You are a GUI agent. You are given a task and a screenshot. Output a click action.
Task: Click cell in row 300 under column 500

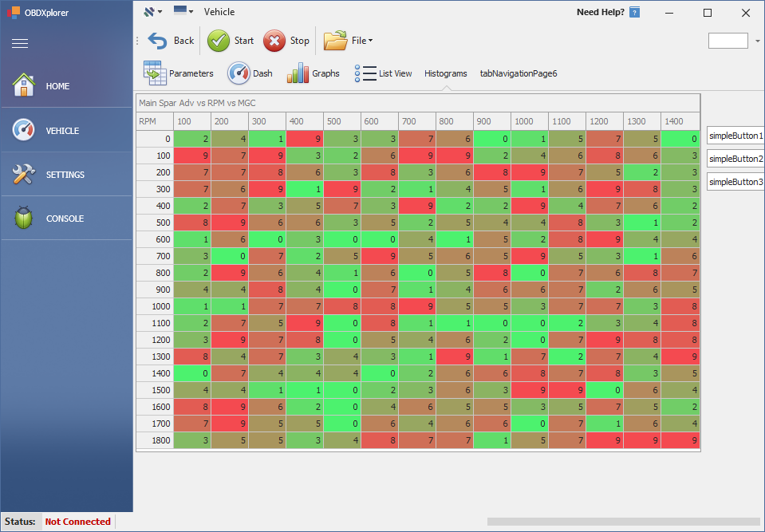(342, 189)
